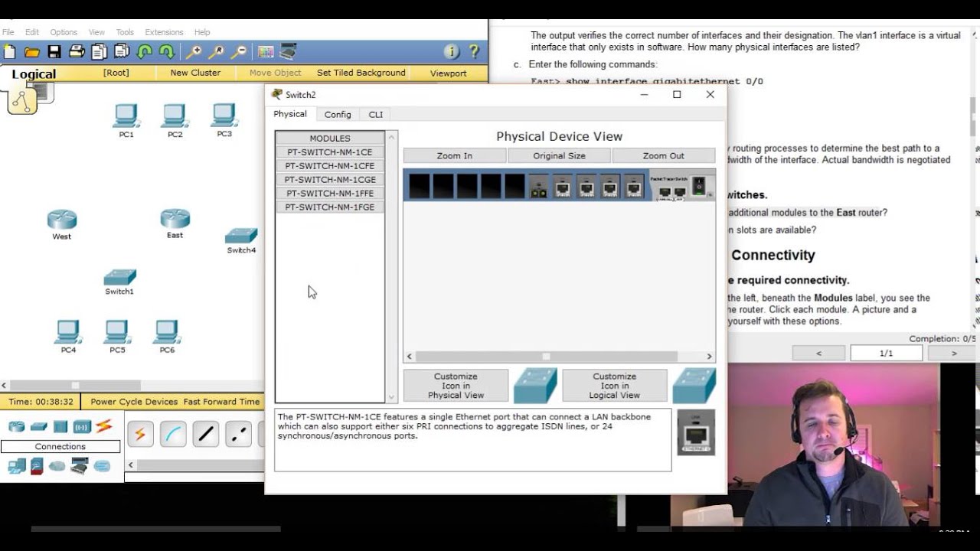Click the yellow question mark help icon
Screen dimensions: 980x551
coord(474,52)
